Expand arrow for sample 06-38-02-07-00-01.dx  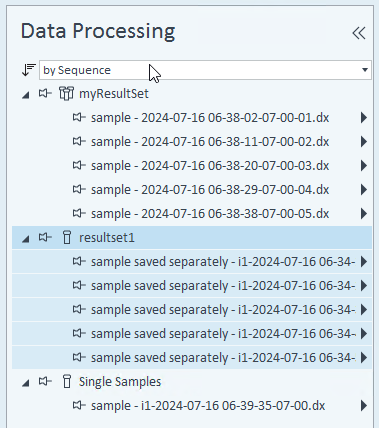point(364,118)
